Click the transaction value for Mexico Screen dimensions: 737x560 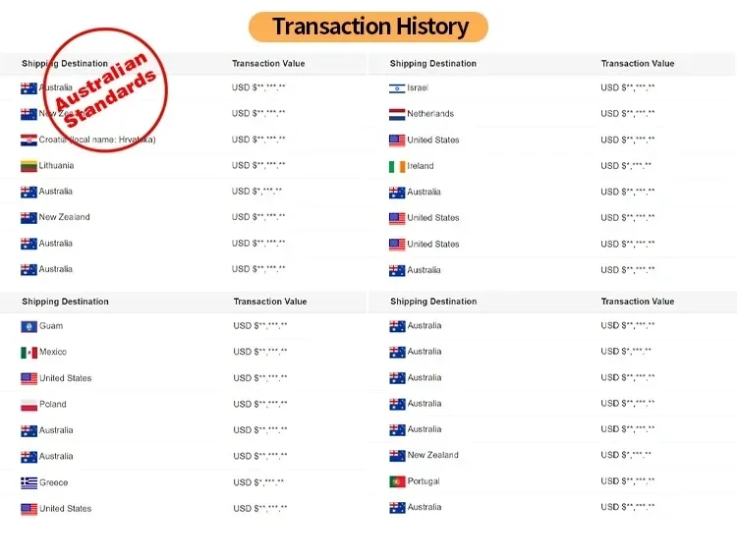tap(260, 352)
